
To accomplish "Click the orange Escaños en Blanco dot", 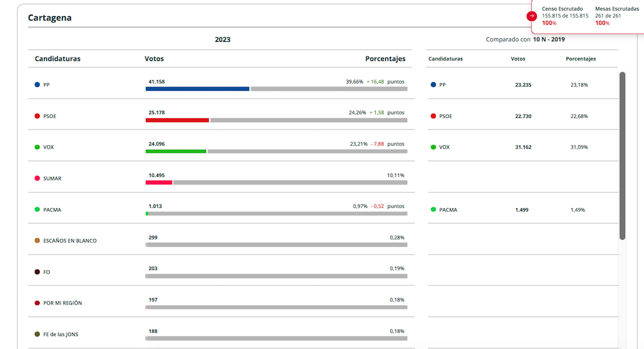I will pyautogui.click(x=37, y=241).
